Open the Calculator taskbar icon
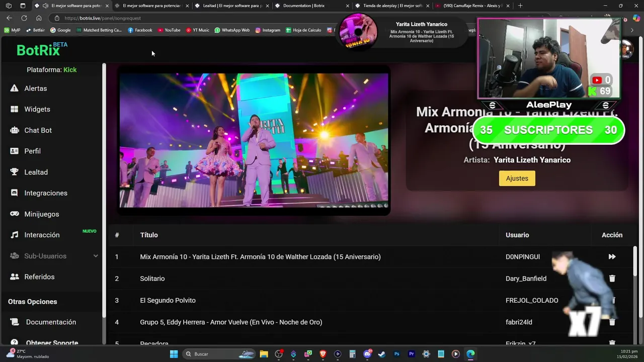Screen dimensions: 644x362 click(x=352, y=354)
